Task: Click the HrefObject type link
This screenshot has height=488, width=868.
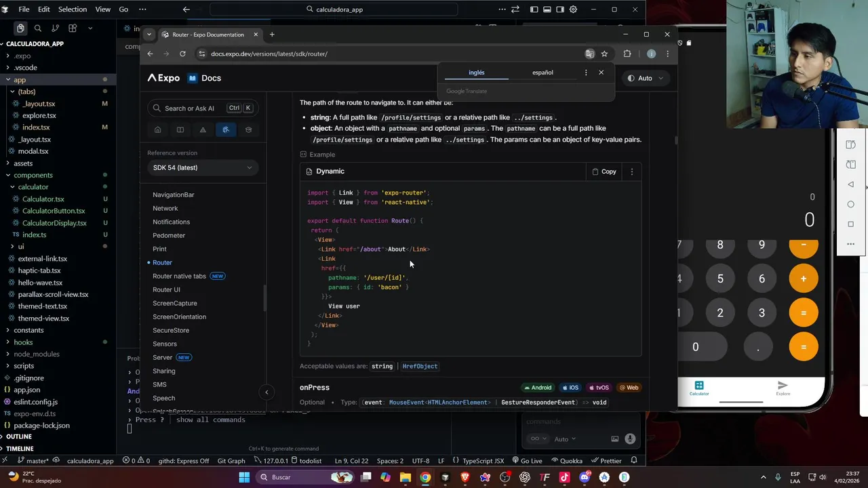Action: click(420, 366)
